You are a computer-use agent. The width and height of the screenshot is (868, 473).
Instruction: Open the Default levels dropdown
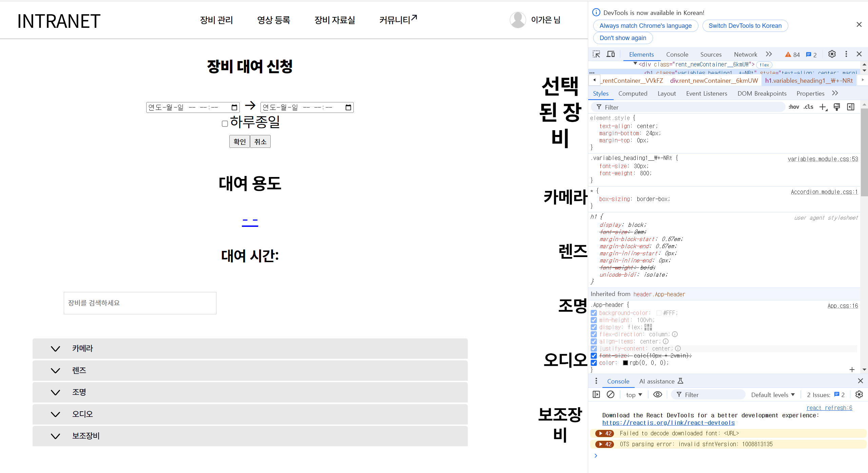773,395
